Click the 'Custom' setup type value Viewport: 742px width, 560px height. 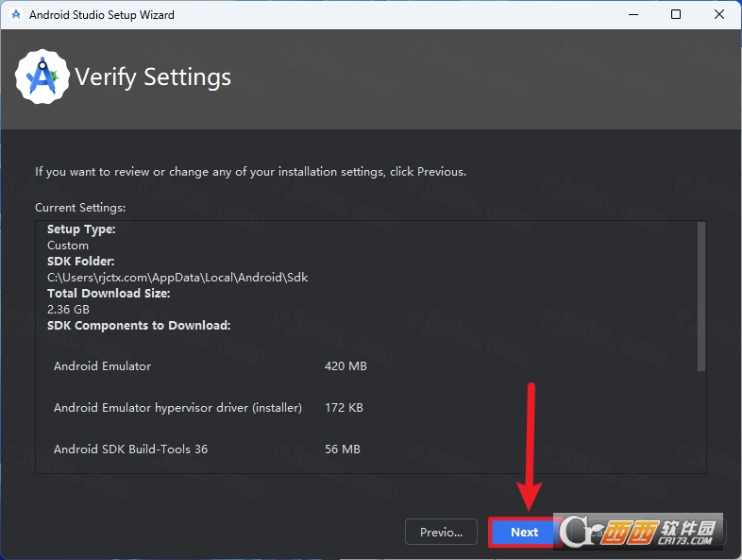pyautogui.click(x=68, y=246)
